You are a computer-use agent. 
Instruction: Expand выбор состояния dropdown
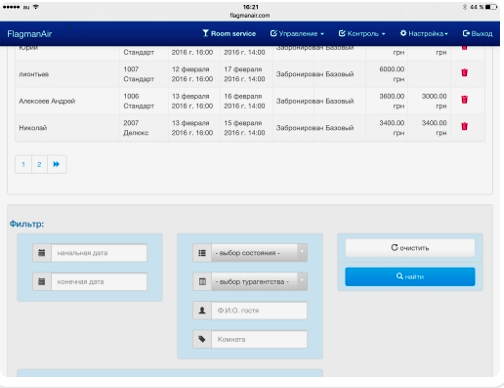pyautogui.click(x=259, y=253)
